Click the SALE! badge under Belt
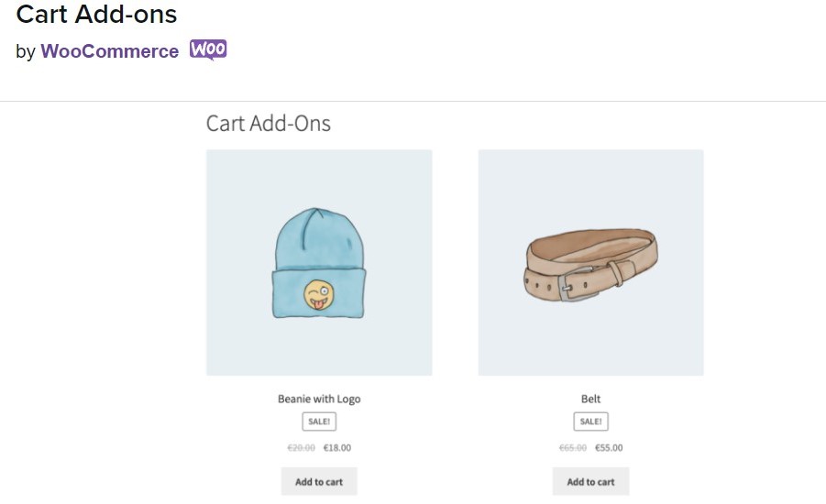 point(591,422)
